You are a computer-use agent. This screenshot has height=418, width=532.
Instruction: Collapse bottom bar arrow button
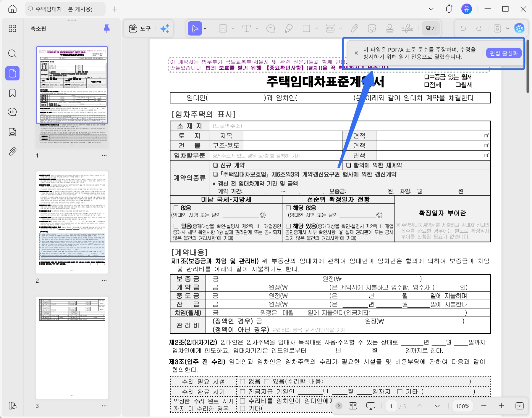pos(339,406)
